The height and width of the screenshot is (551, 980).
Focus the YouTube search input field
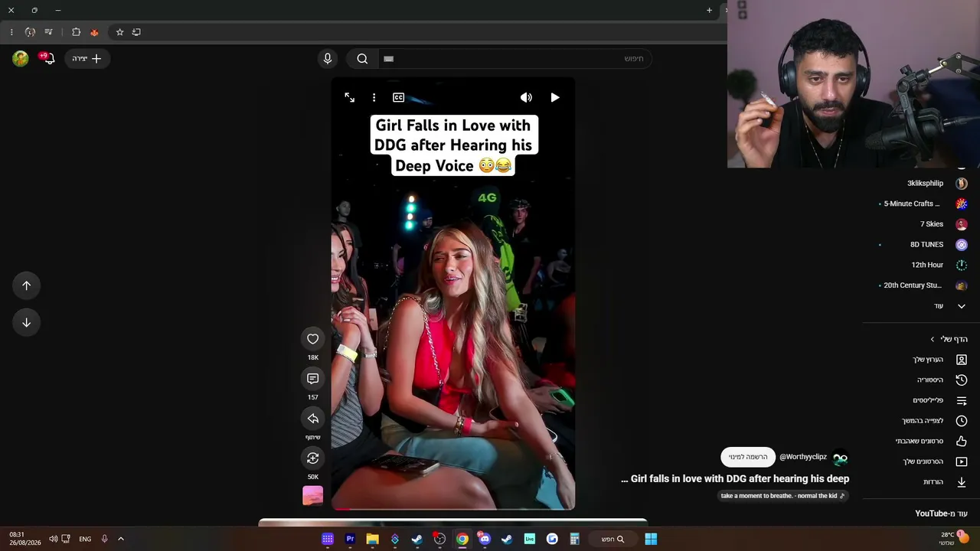pos(513,58)
